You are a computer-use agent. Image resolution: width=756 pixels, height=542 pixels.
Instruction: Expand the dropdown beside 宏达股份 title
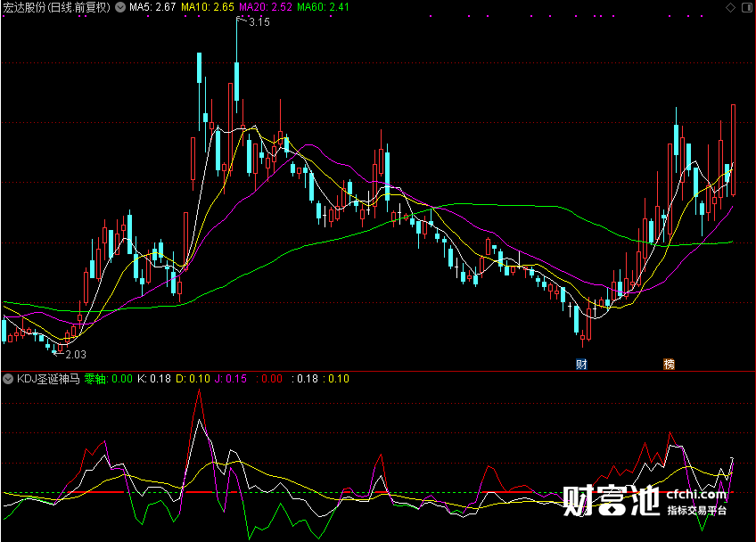pos(120,7)
